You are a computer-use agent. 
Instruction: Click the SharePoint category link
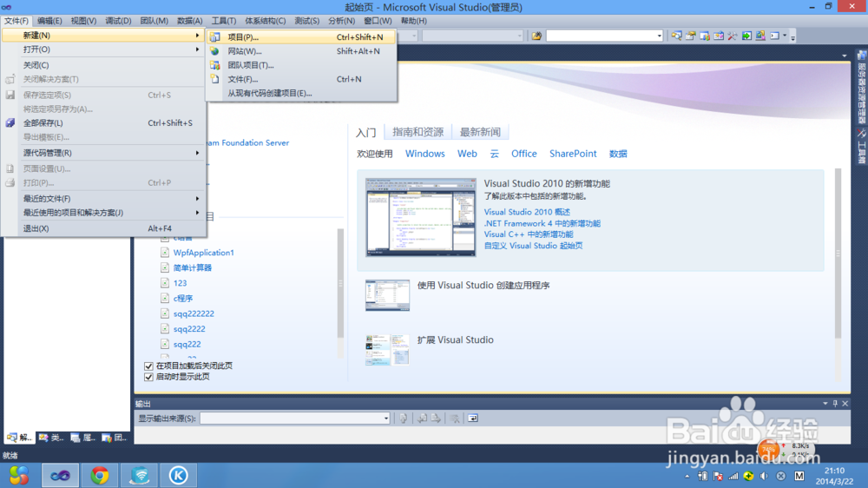[573, 154]
